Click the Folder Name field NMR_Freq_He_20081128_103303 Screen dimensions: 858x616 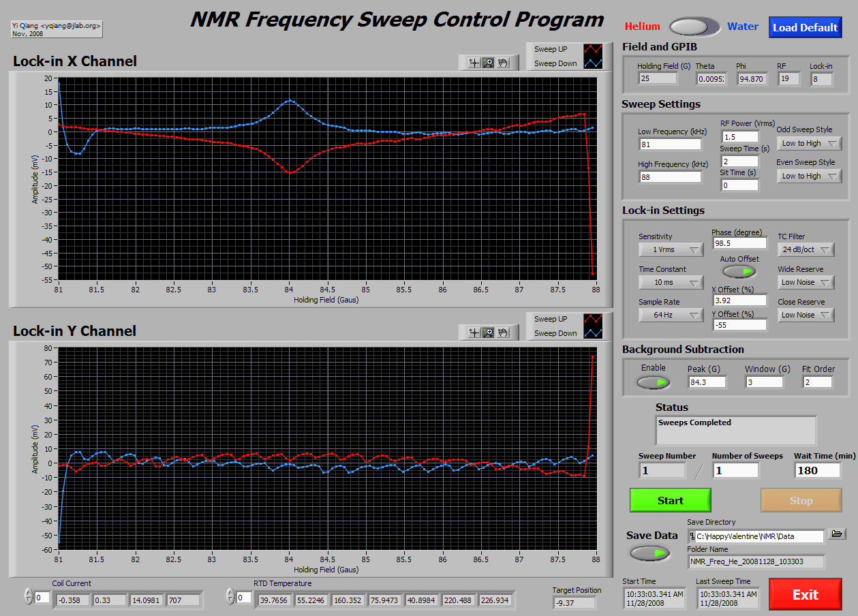point(756,562)
